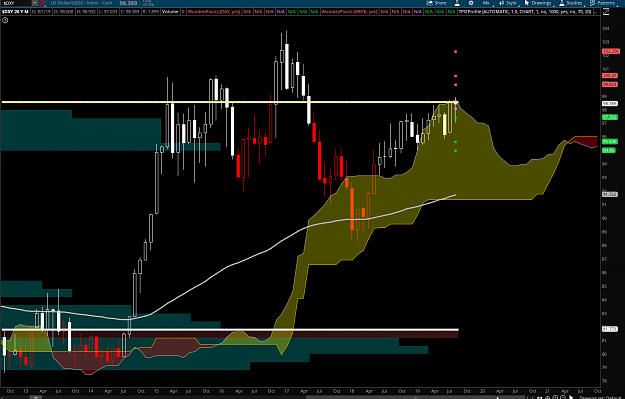This screenshot has width=625, height=399.
Task: Click the zoom in icon at bottom right
Action: click(x=555, y=397)
